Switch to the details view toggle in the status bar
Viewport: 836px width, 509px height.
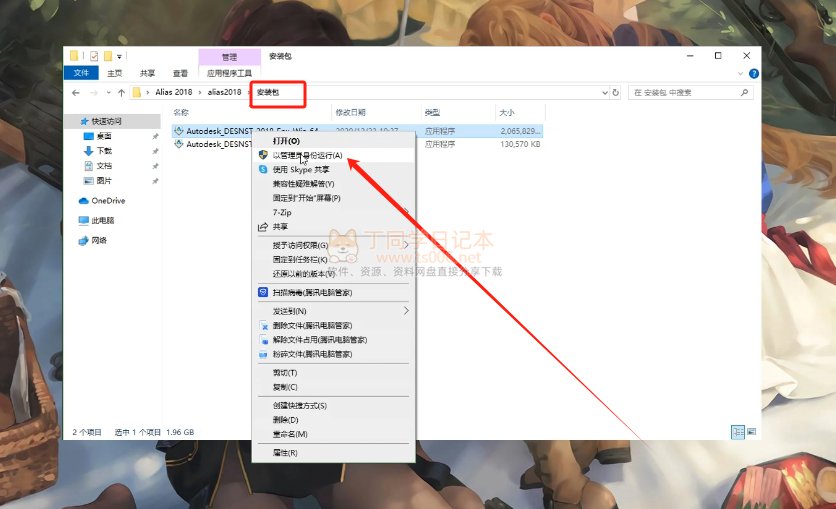(x=737, y=432)
